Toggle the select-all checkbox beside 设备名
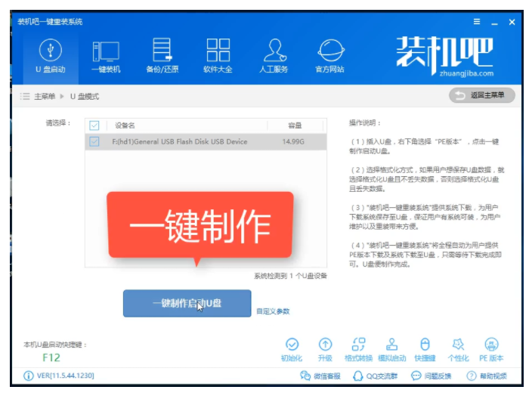Screen dimensions: 532x396 click(x=94, y=125)
